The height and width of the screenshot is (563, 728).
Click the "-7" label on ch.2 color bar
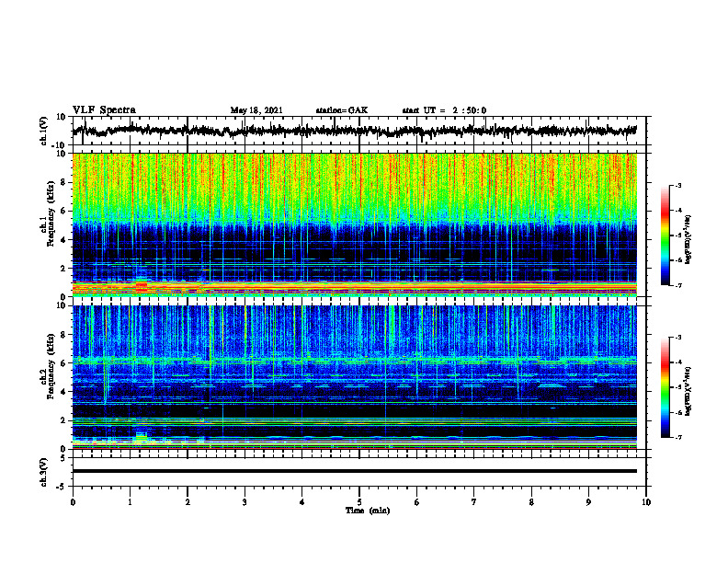click(x=678, y=438)
